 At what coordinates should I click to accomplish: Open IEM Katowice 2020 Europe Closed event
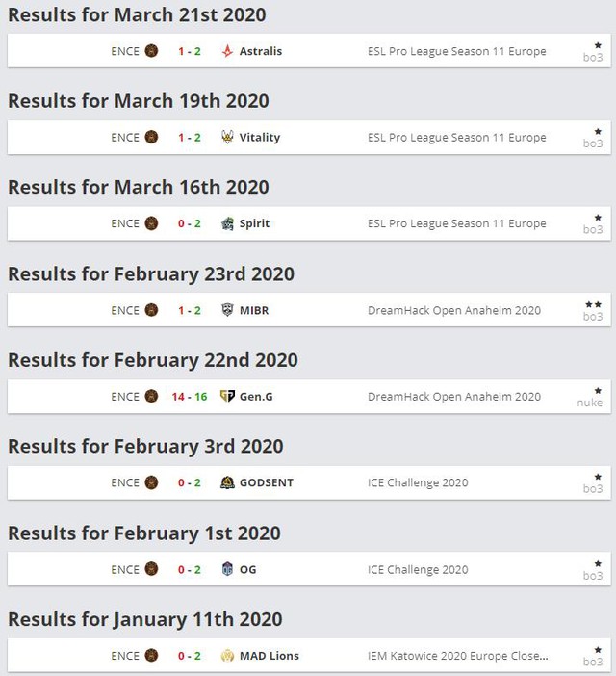(x=458, y=656)
